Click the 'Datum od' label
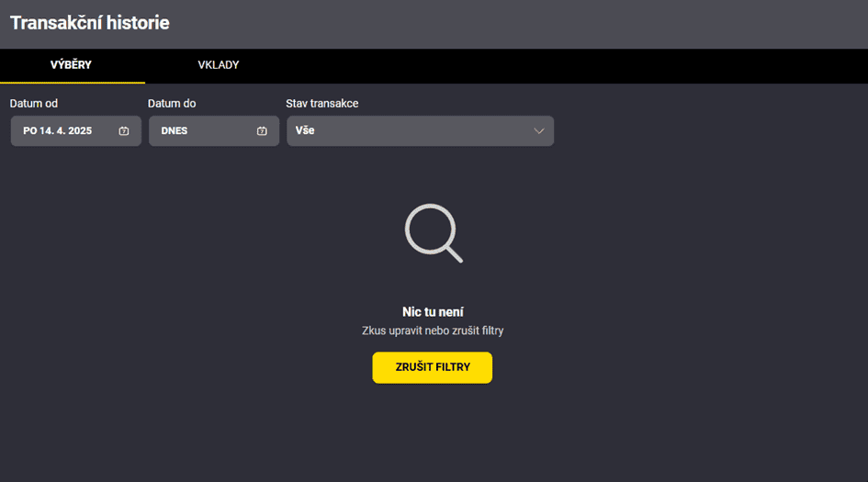The height and width of the screenshot is (482, 868). point(34,104)
